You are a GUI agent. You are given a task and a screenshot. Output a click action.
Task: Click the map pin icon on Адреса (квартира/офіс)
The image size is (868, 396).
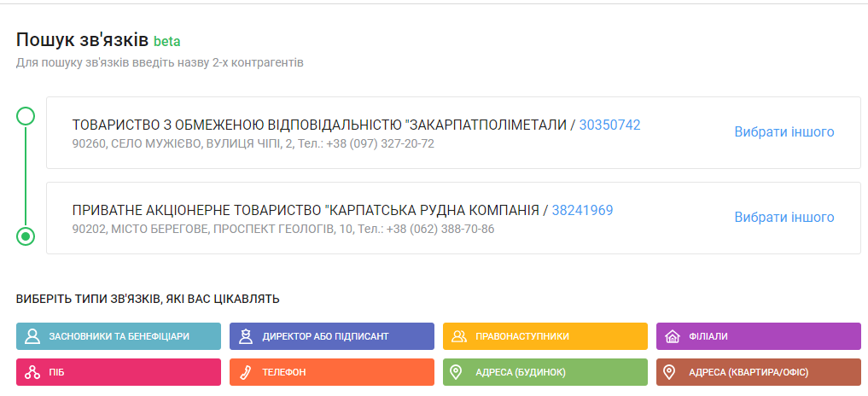click(x=669, y=372)
